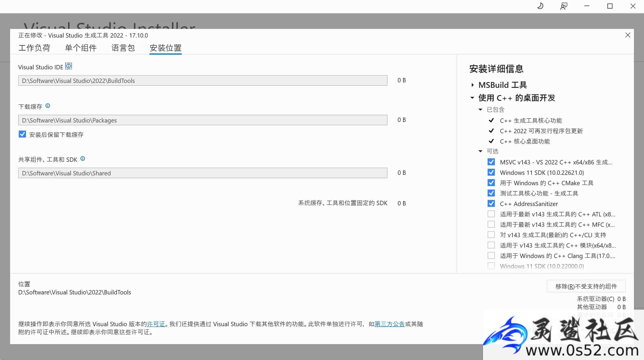Click the Shared components path field

pyautogui.click(x=203, y=173)
